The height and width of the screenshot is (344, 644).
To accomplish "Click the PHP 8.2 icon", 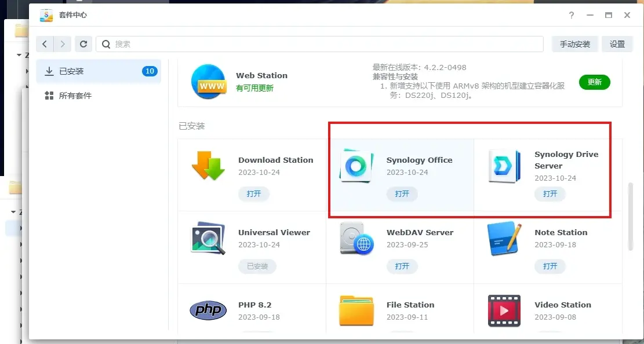I will click(208, 310).
